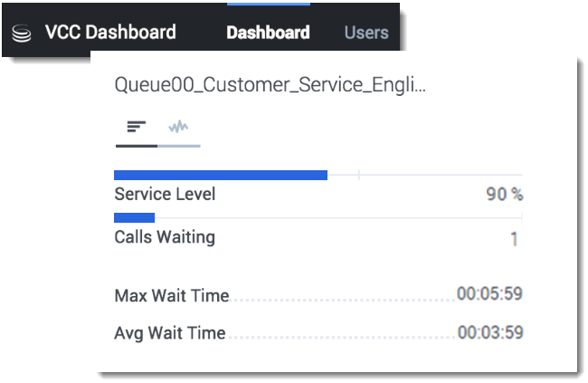Click the 00:05:59 max wait value
The height and width of the screenshot is (383, 588).
pyautogui.click(x=489, y=294)
